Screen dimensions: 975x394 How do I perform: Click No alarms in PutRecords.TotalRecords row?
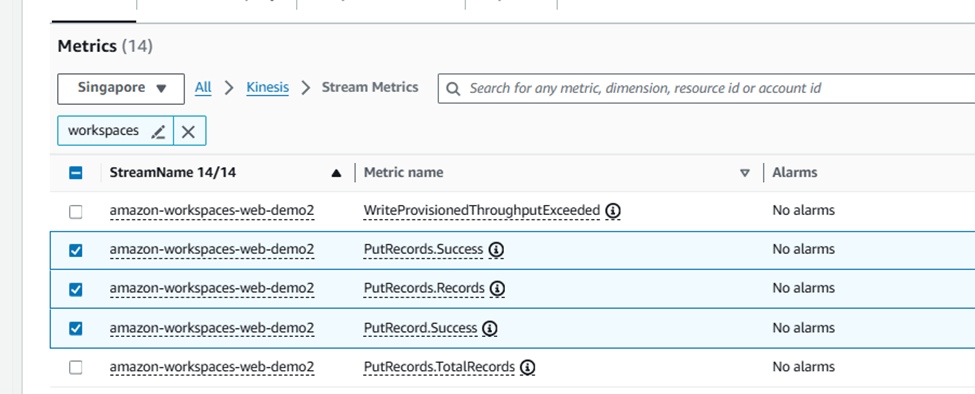click(x=803, y=367)
